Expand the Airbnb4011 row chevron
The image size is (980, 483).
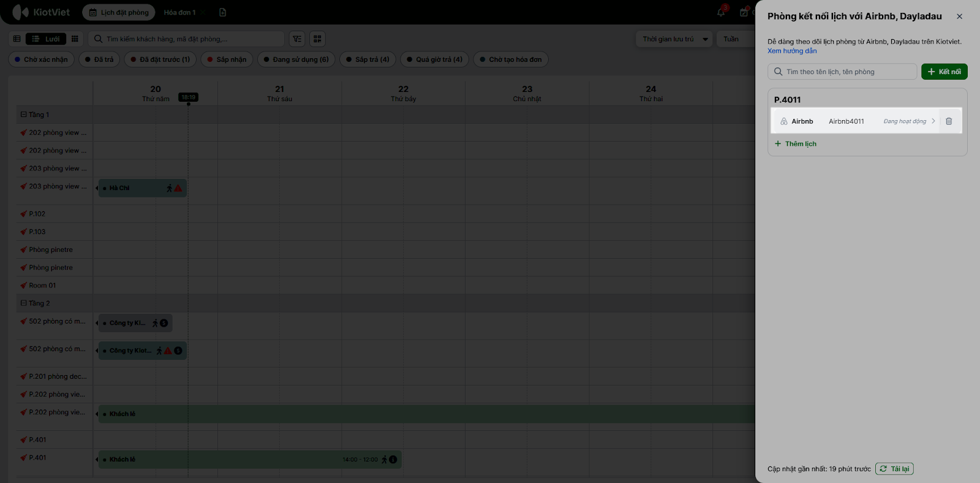[x=933, y=121]
